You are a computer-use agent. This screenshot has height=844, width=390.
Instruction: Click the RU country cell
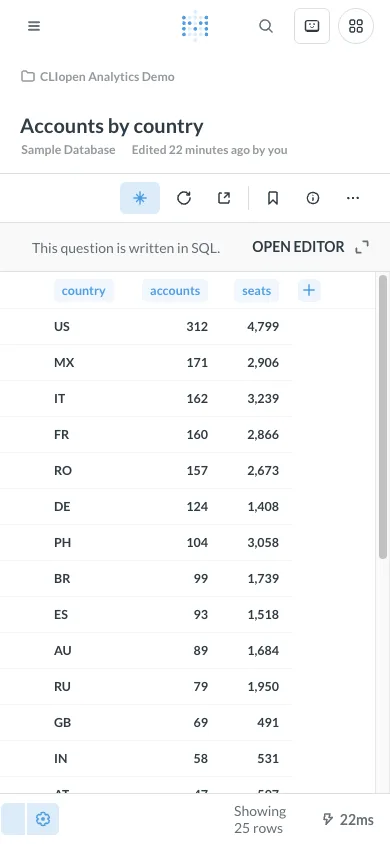(62, 686)
